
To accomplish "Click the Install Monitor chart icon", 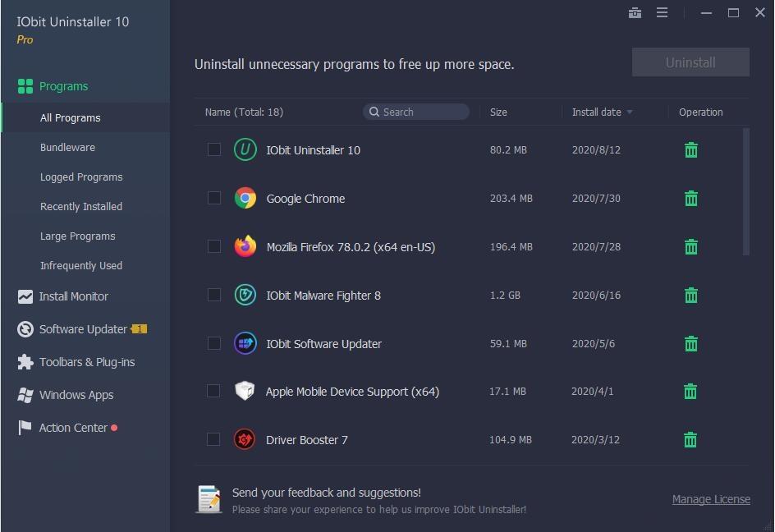I will (x=25, y=296).
